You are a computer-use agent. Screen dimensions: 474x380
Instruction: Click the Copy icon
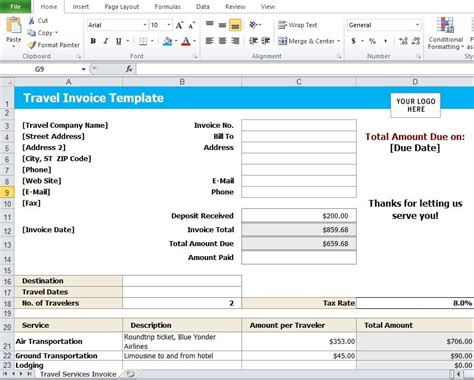32,33
